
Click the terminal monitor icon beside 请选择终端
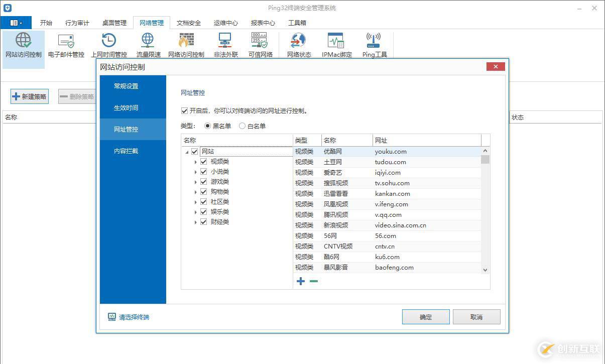point(111,317)
